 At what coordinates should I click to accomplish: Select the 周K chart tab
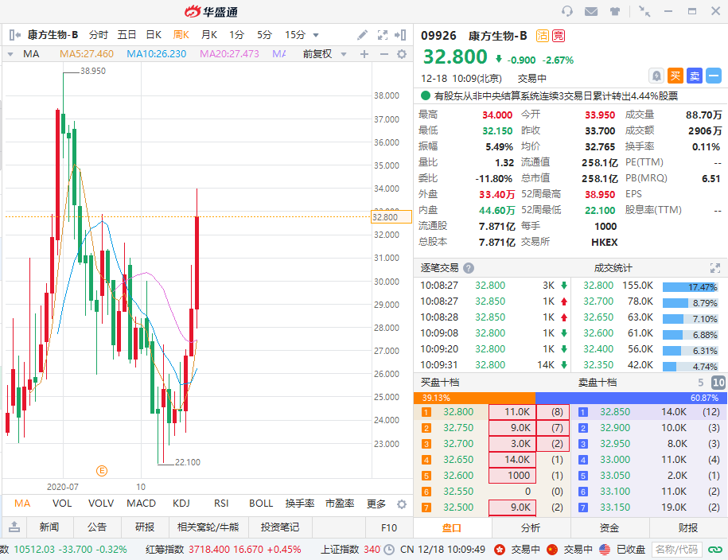coord(181,35)
